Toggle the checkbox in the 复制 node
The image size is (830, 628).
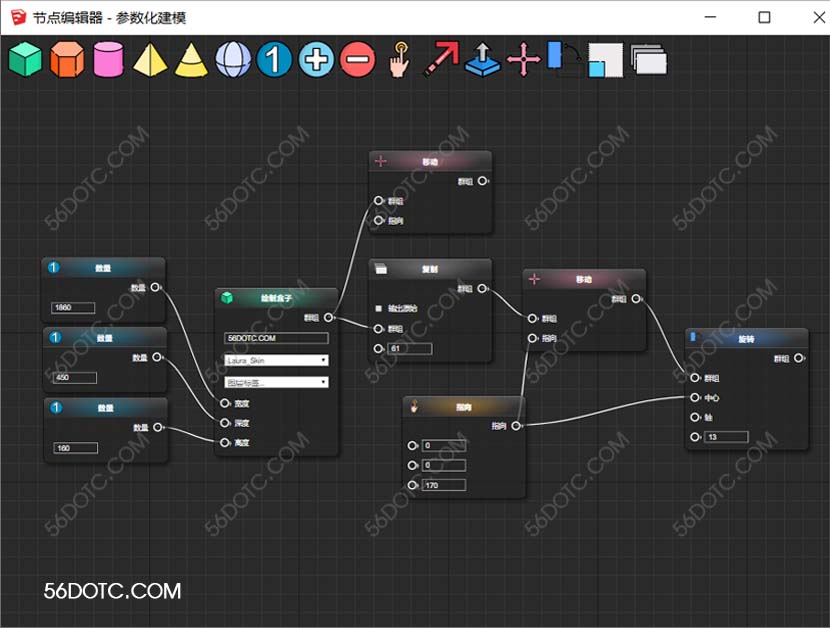coord(379,308)
